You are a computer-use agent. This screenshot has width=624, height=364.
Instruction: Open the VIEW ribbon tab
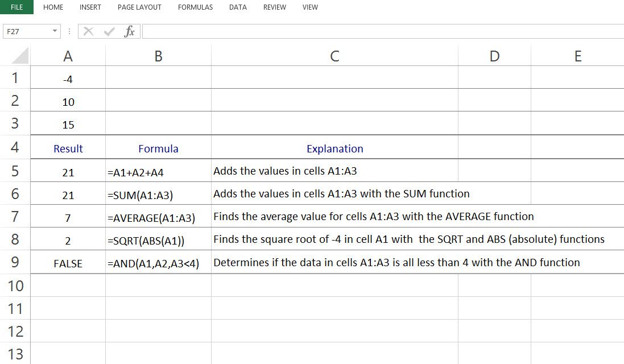coord(310,7)
